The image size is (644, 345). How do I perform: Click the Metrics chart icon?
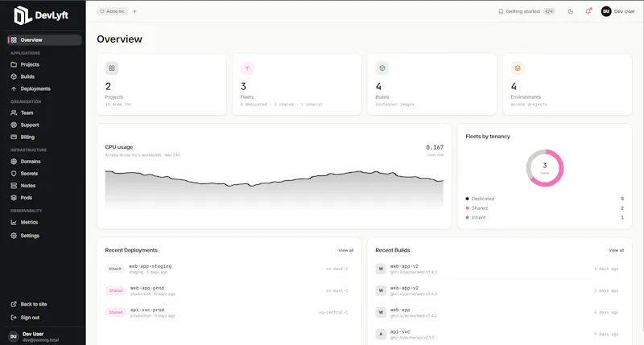coord(14,222)
